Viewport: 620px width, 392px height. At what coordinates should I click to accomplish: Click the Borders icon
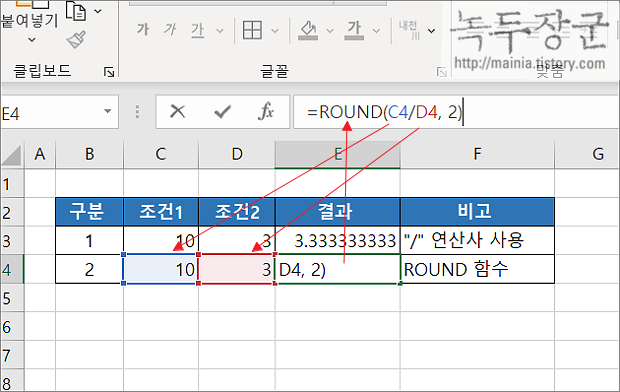(x=252, y=30)
